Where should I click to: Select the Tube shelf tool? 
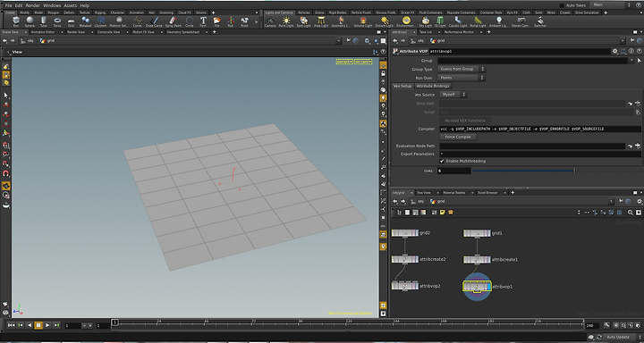click(x=43, y=21)
